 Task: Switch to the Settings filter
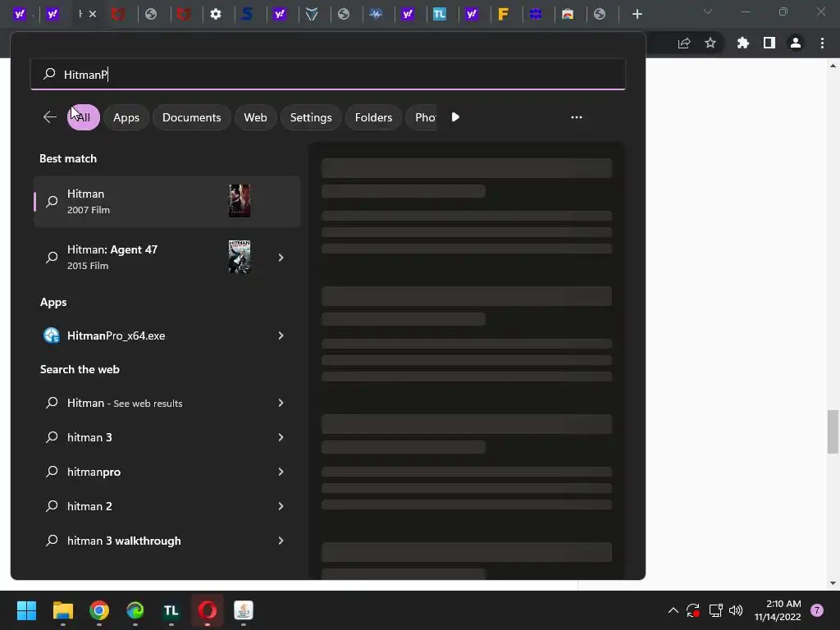[x=311, y=117]
